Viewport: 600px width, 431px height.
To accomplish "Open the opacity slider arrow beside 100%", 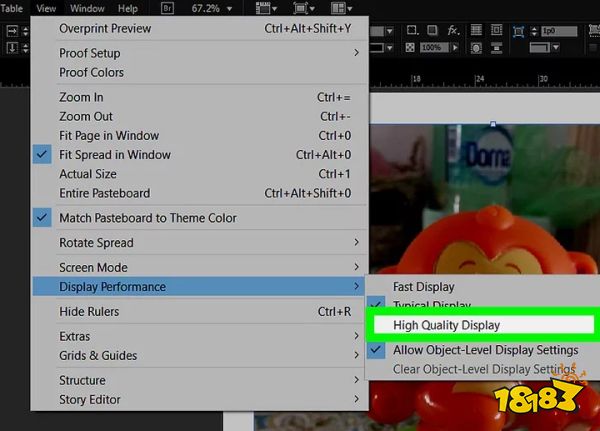I will (x=455, y=47).
